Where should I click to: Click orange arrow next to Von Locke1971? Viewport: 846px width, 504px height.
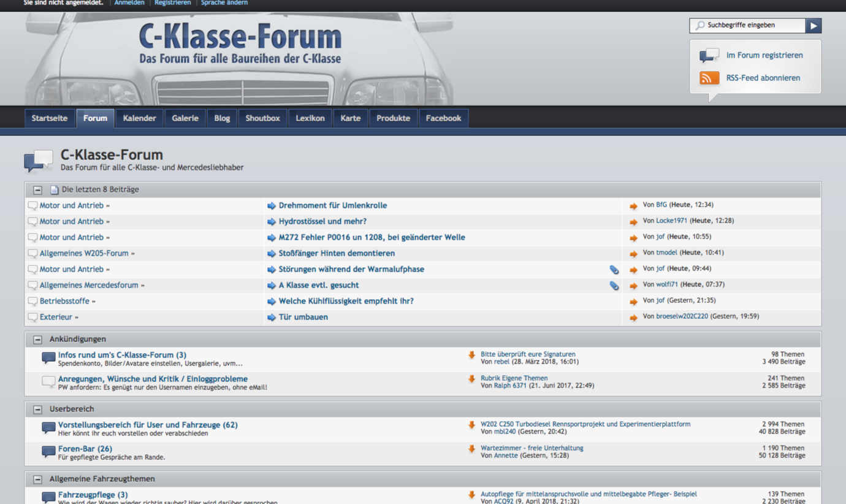click(633, 222)
